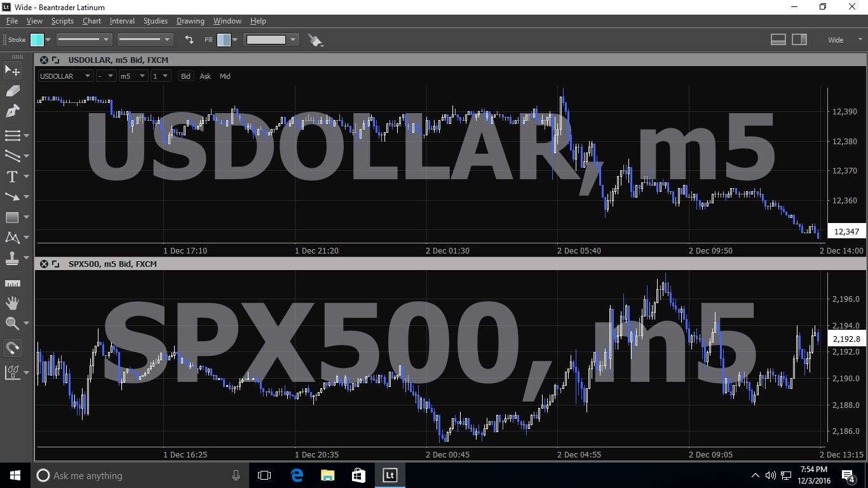The width and height of the screenshot is (868, 488).
Task: Click the blue fill color swatch
Action: coord(224,39)
